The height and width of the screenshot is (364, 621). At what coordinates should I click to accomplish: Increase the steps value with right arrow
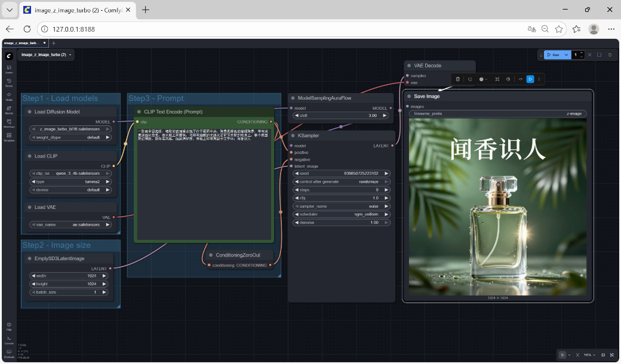[386, 190]
